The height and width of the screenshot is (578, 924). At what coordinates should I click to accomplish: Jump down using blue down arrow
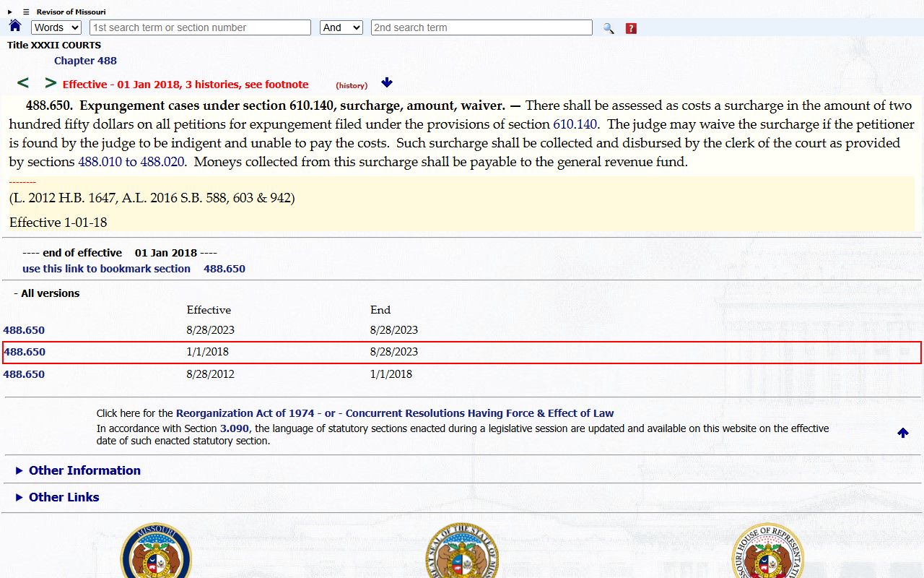(x=387, y=83)
